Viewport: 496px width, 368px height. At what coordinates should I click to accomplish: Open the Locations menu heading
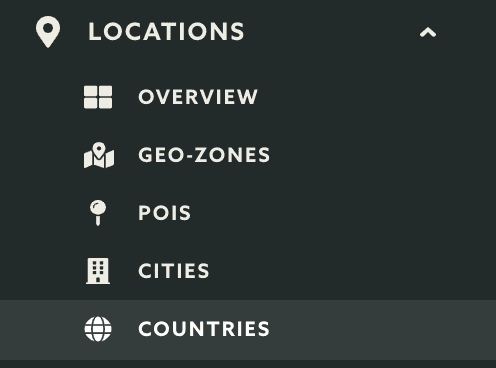pyautogui.click(x=166, y=32)
